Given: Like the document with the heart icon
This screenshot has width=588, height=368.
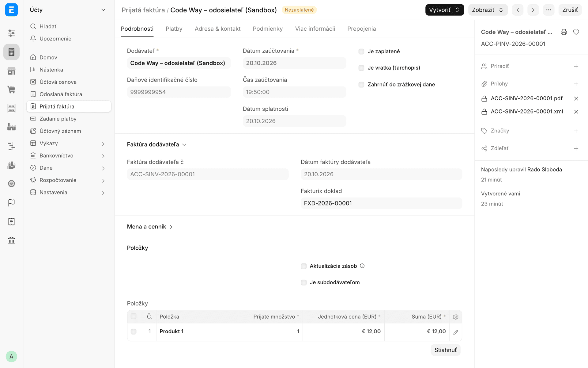Looking at the screenshot, I should click(576, 32).
